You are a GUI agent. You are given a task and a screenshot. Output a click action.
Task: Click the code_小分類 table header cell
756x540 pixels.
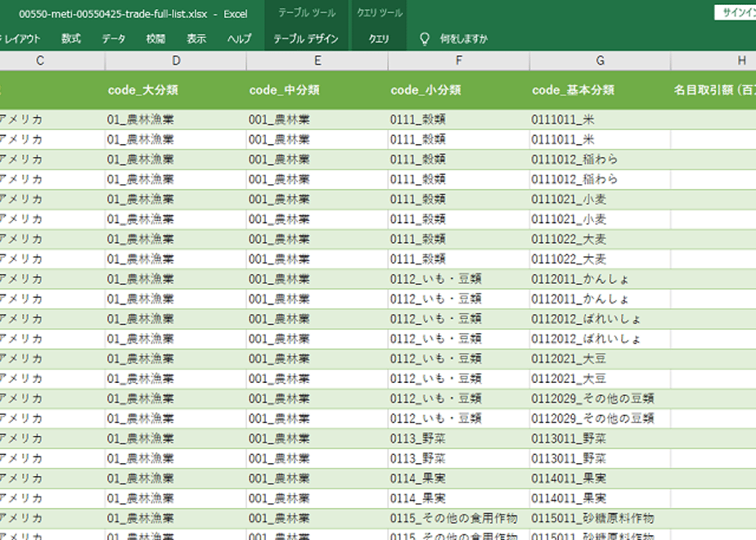tap(458, 90)
